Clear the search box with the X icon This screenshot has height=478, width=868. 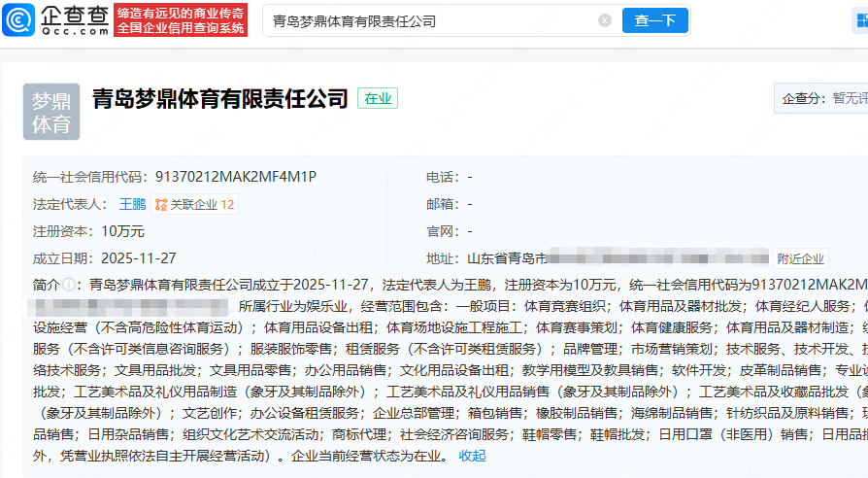605,20
